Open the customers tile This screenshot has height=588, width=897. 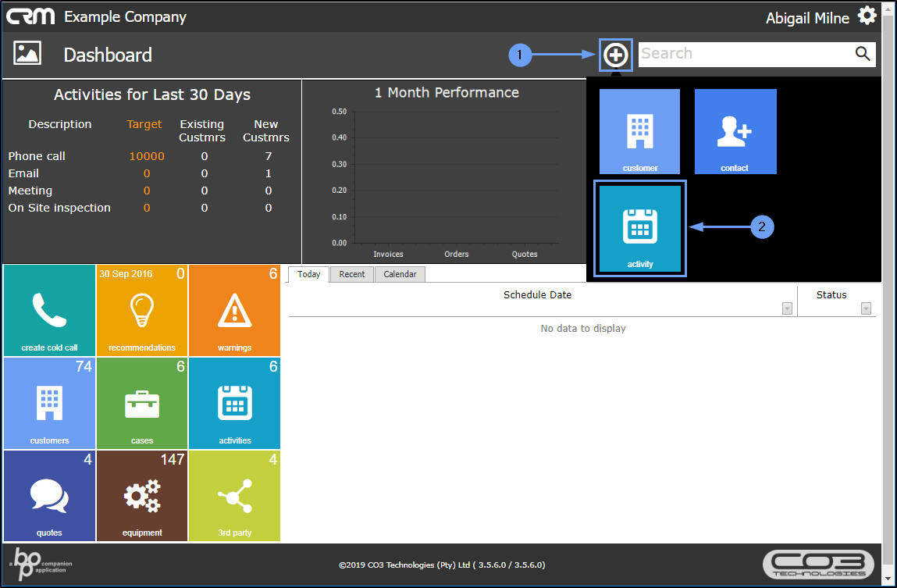[x=49, y=403]
